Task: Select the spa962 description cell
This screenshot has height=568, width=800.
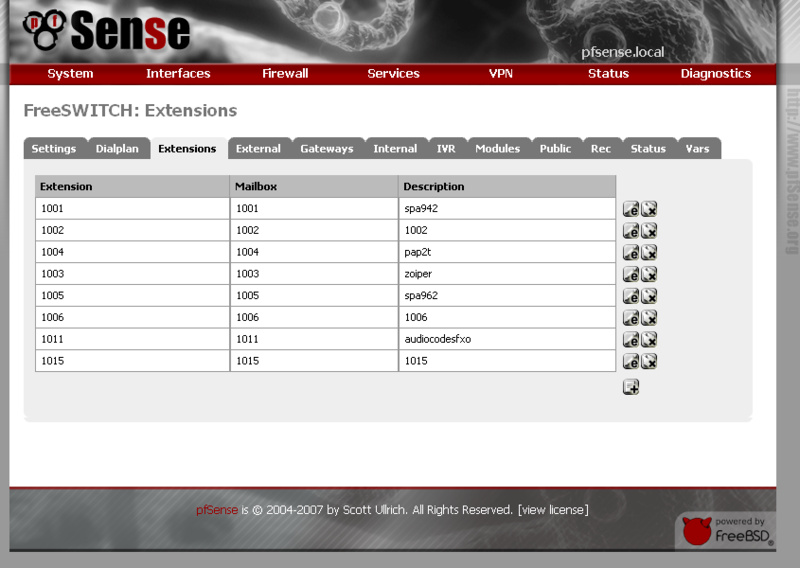Action: (507, 295)
